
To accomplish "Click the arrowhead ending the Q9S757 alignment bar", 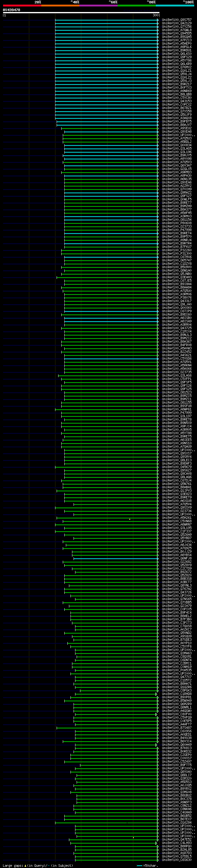I will pyautogui.click(x=158, y=20).
